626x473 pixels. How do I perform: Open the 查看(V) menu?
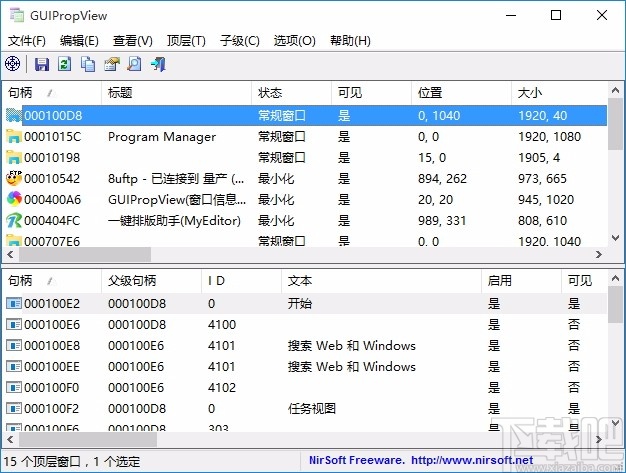[x=133, y=41]
